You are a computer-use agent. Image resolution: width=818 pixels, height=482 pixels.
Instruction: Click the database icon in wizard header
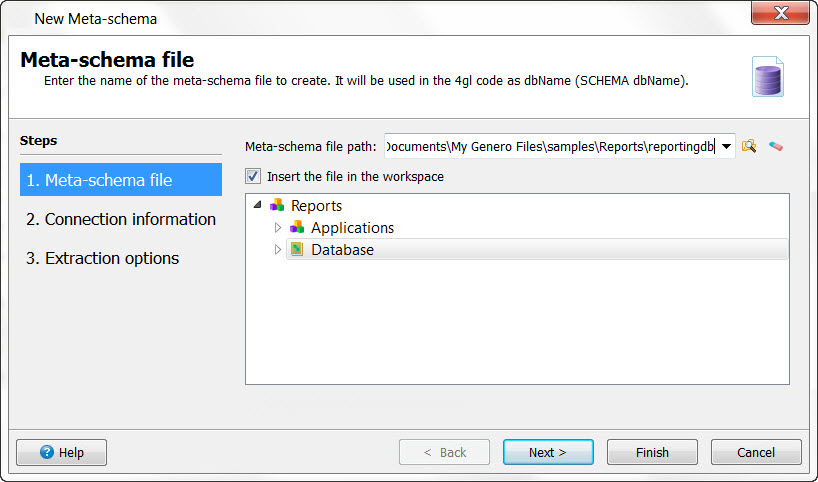point(768,77)
